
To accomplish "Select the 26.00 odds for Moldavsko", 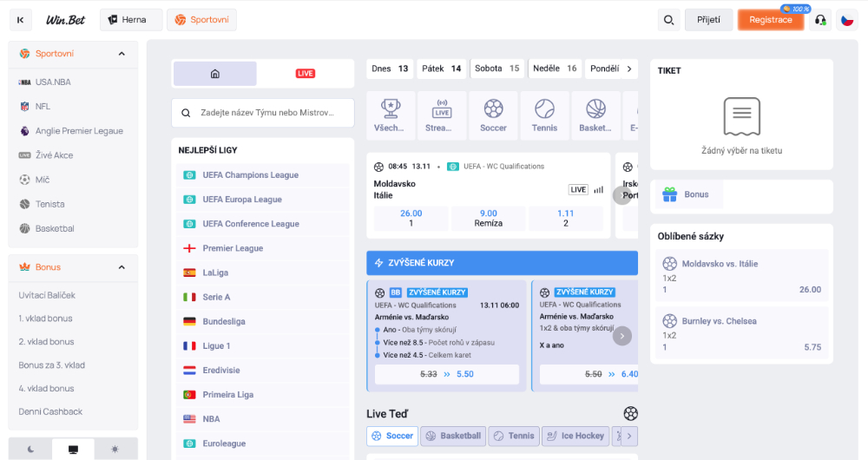I will click(x=411, y=218).
